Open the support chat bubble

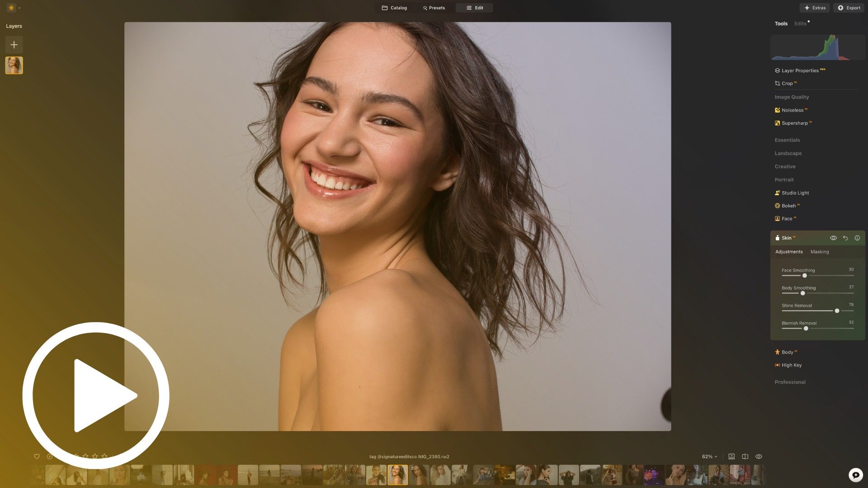tap(855, 475)
